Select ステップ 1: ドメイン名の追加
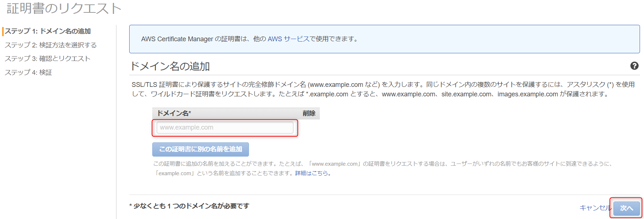 [48, 31]
